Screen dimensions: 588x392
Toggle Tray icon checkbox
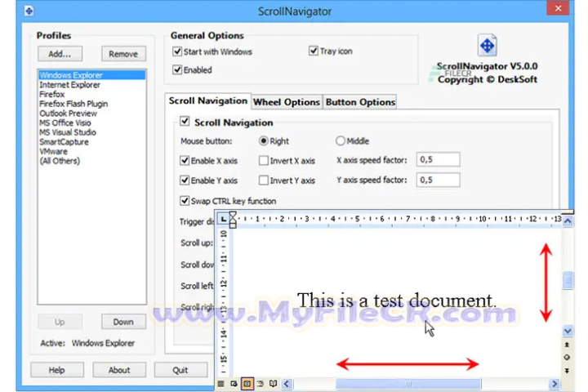point(314,51)
